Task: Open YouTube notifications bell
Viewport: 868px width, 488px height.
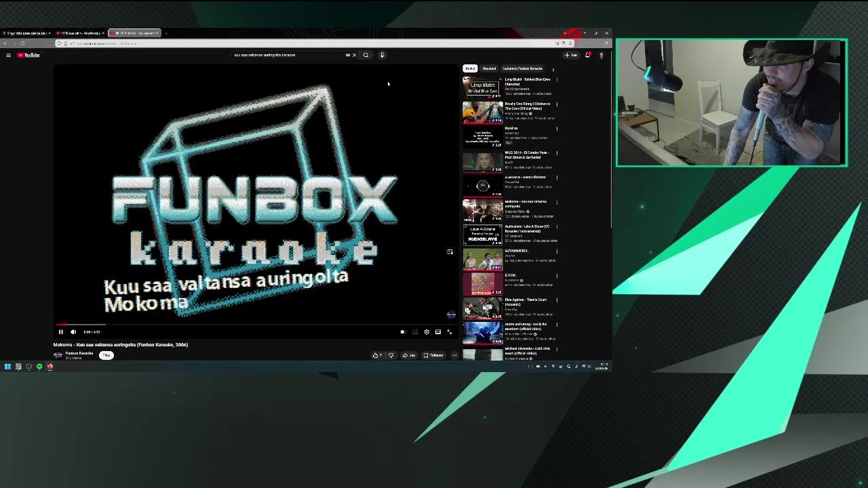Action: 588,55
